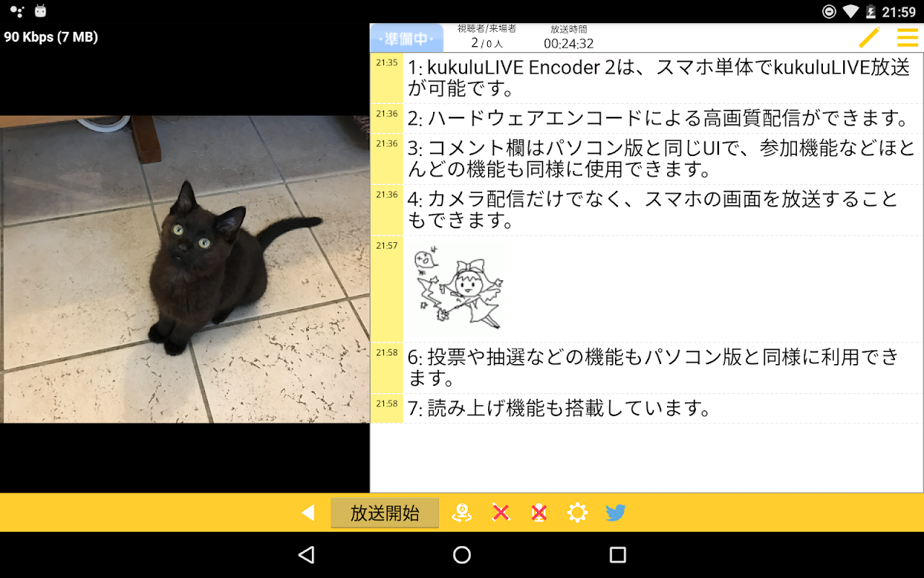Tap the broadcast time 00:24:32

569,43
